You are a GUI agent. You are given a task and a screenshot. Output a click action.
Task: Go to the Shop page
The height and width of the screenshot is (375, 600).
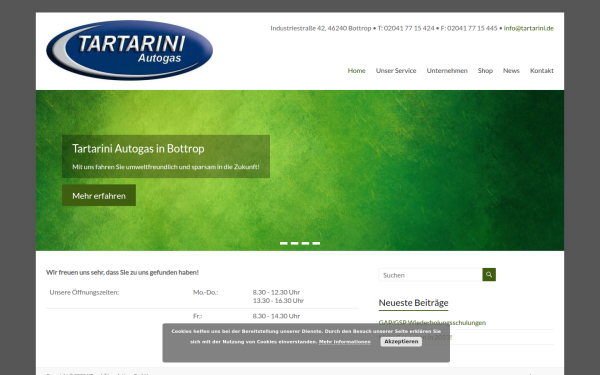tap(485, 70)
